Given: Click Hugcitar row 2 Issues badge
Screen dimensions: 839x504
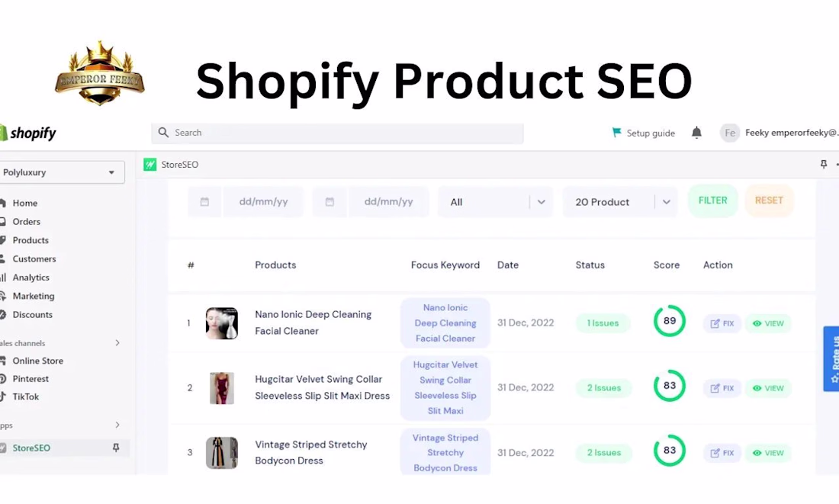Looking at the screenshot, I should coord(603,388).
